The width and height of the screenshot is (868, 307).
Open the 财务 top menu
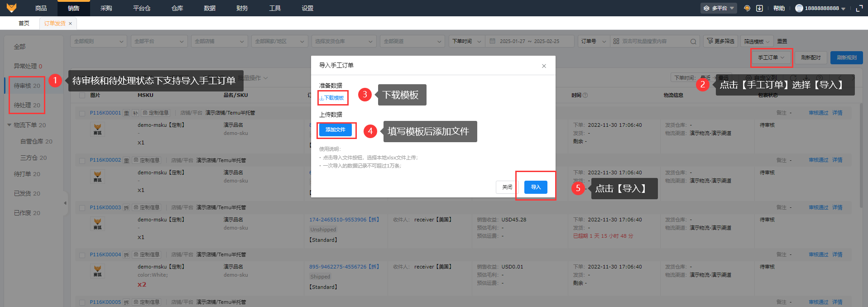pyautogui.click(x=242, y=8)
